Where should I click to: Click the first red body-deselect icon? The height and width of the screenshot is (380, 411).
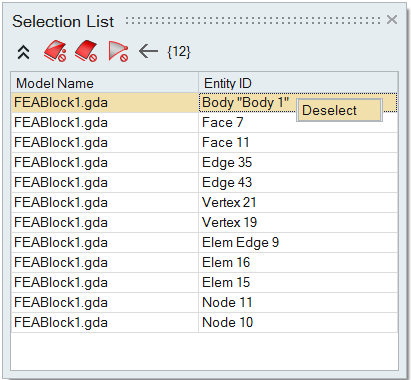(x=55, y=51)
